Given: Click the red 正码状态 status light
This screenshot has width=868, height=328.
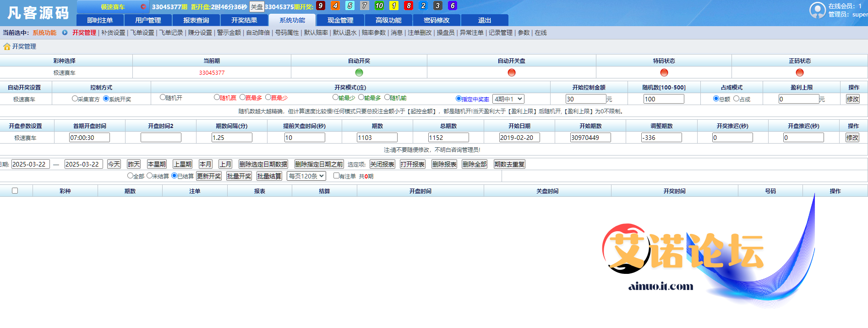Looking at the screenshot, I should point(800,72).
